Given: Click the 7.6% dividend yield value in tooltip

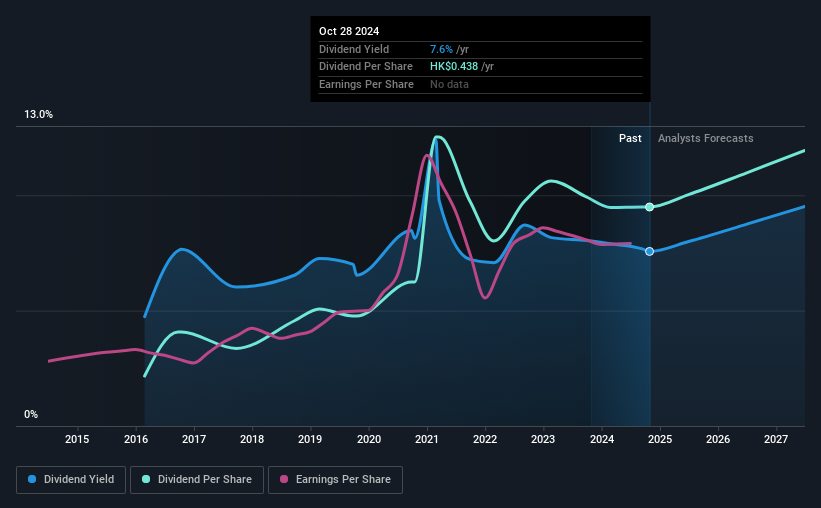Looking at the screenshot, I should (441, 49).
